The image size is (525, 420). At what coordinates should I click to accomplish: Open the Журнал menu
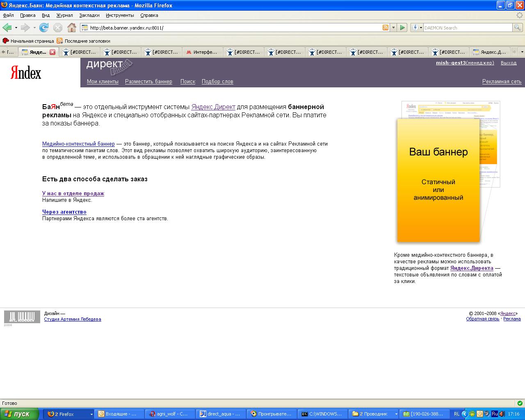(x=64, y=15)
